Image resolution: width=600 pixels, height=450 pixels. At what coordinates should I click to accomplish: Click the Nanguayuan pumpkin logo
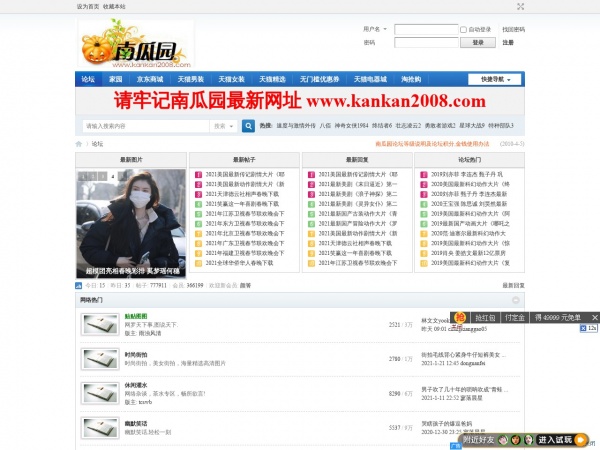tap(134, 46)
